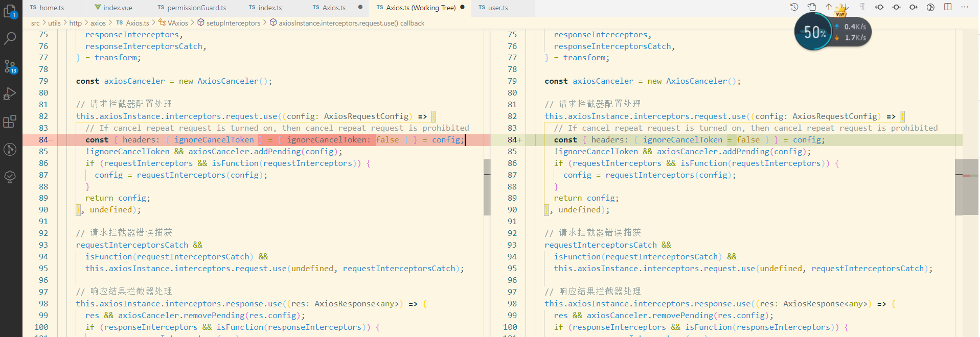
Task: Click the 50% memory floating ball widget
Action: click(x=813, y=32)
